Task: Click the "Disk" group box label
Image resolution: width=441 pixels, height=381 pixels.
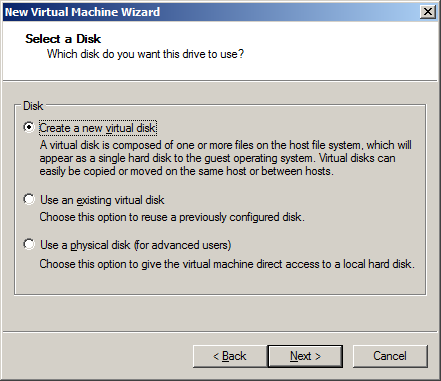Action: pyautogui.click(x=33, y=106)
